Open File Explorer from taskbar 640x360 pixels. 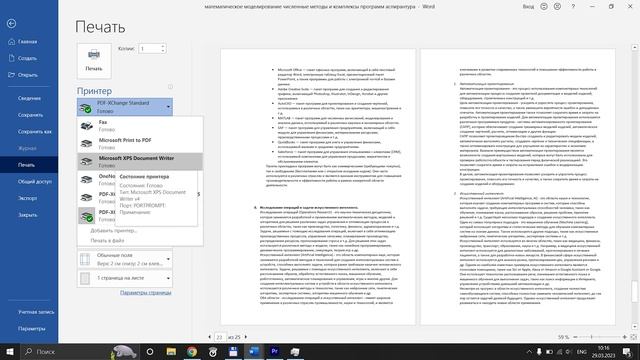pos(171,352)
